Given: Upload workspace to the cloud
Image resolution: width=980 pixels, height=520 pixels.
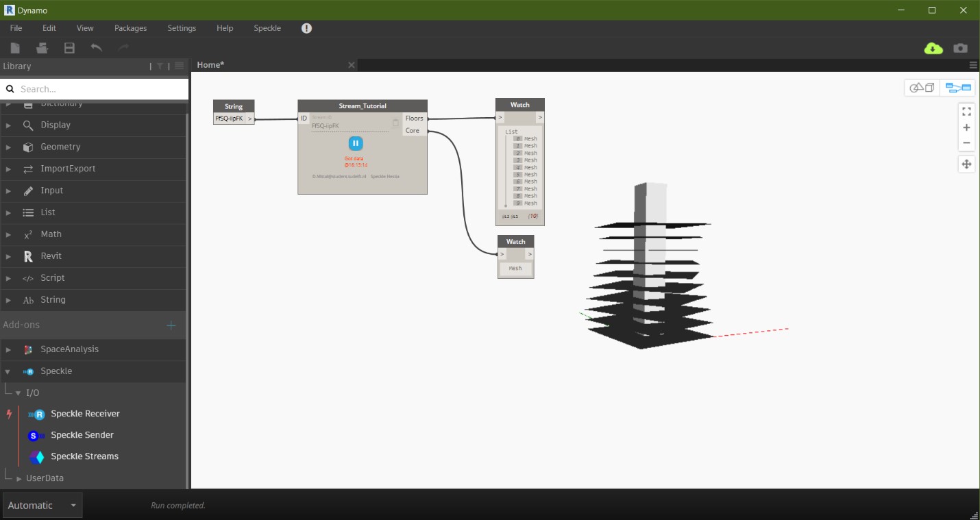Looking at the screenshot, I should pos(933,48).
